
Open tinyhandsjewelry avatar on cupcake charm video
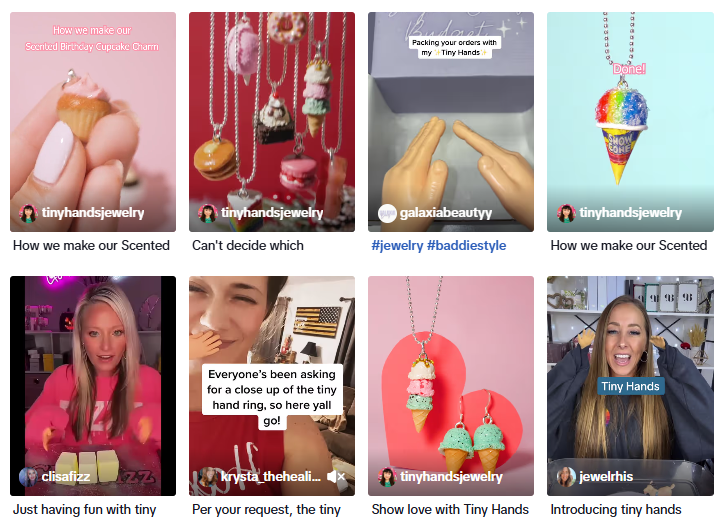(28, 213)
